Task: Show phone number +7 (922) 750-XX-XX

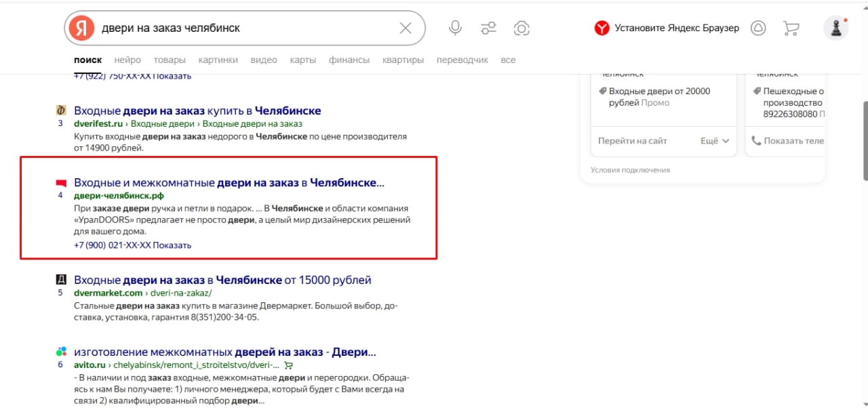Action: [133, 76]
